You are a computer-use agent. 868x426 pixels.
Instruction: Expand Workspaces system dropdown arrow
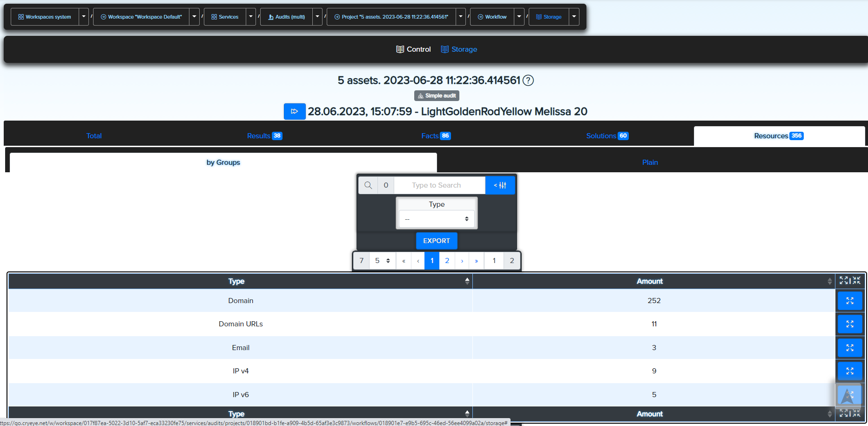(84, 17)
